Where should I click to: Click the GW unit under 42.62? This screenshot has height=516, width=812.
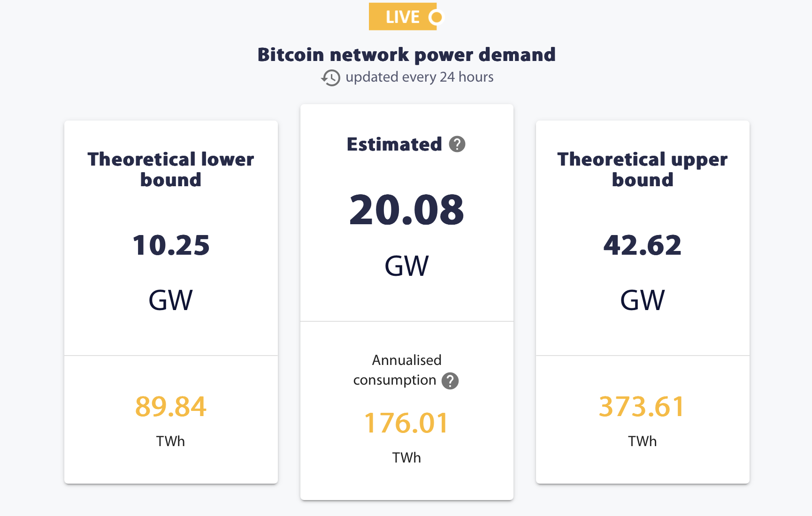pos(643,300)
